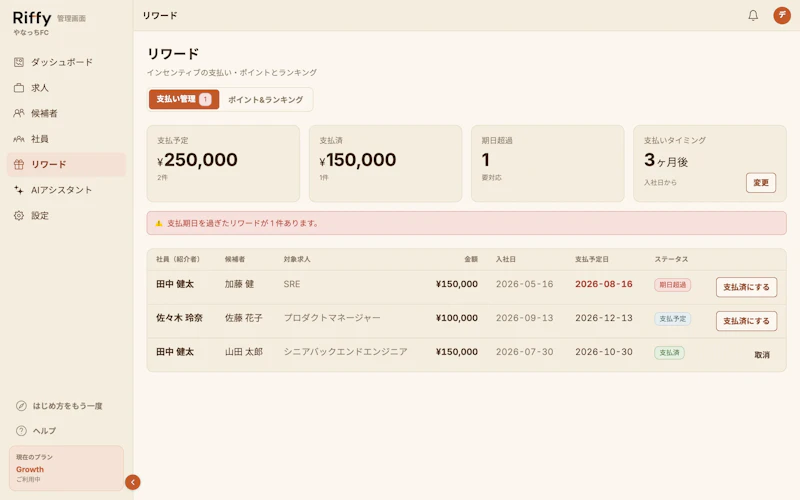This screenshot has height=500, width=800.
Task: Click the 支払済 status badge in table
Action: [669, 353]
